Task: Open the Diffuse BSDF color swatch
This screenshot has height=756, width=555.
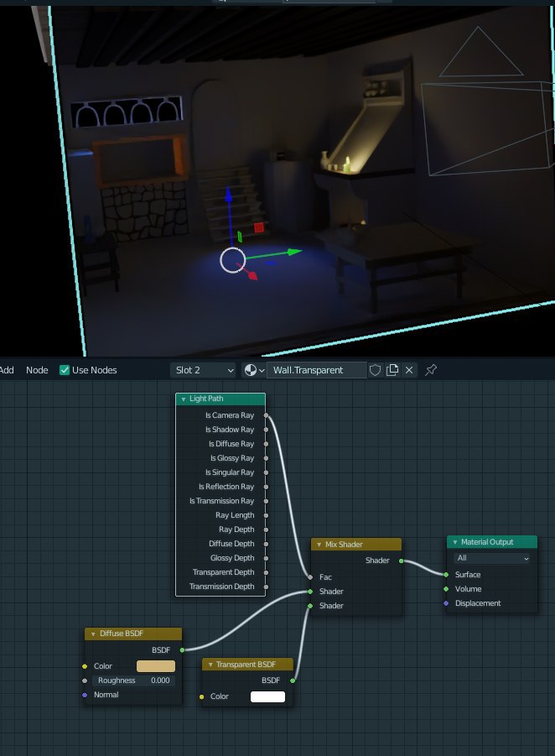Action: (156, 666)
